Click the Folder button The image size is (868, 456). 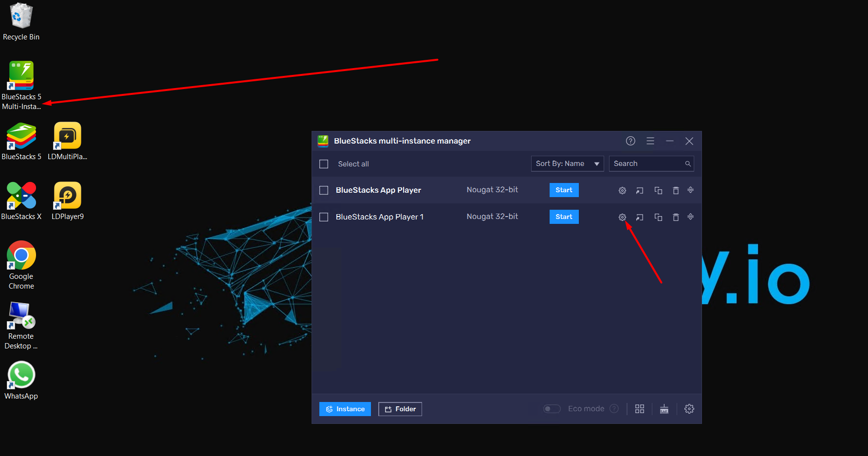pos(400,409)
